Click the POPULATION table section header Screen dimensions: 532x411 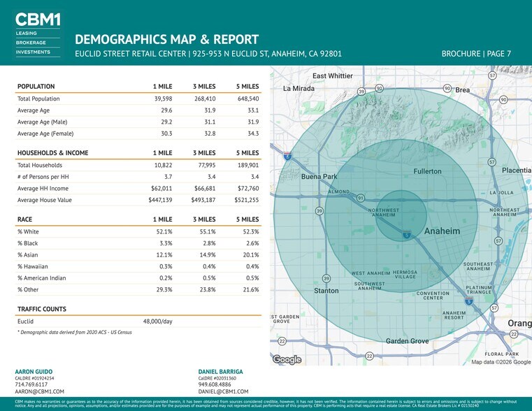click(x=36, y=87)
